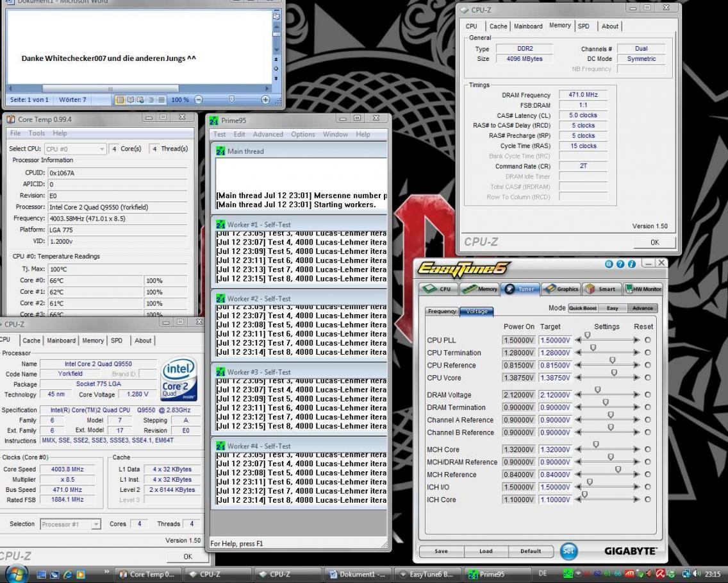Reset CPU Termination voltage radio button

[648, 353]
